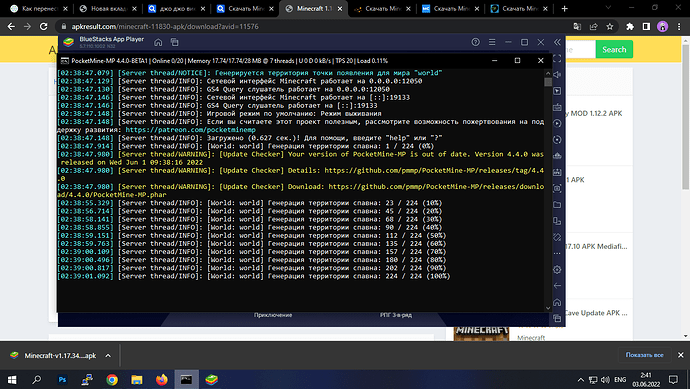This screenshot has width=690, height=389.
Task: Click the BlueStacks tabs icon beside home icon
Action: point(175,42)
